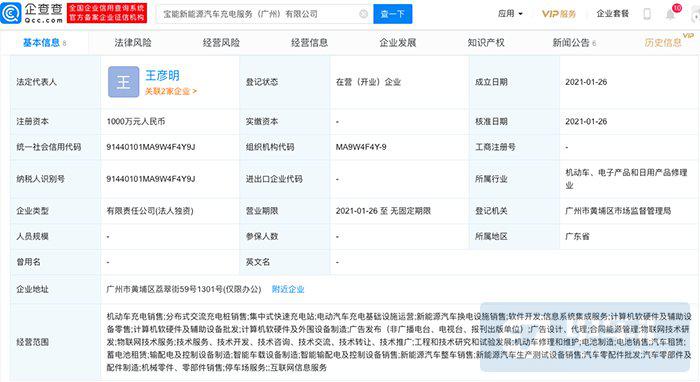Click the 王 avatar thumbnail
Image resolution: width=700 pixels, height=382 pixels.
tap(123, 82)
